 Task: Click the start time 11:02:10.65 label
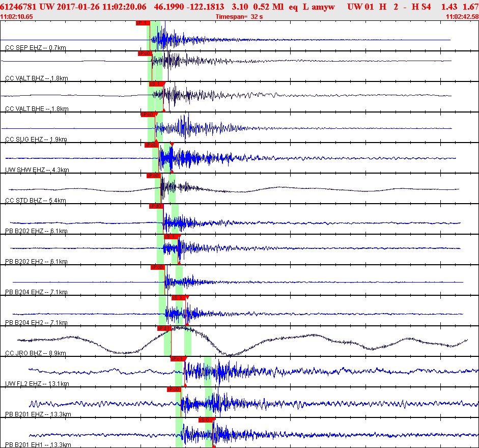[x=17, y=17]
